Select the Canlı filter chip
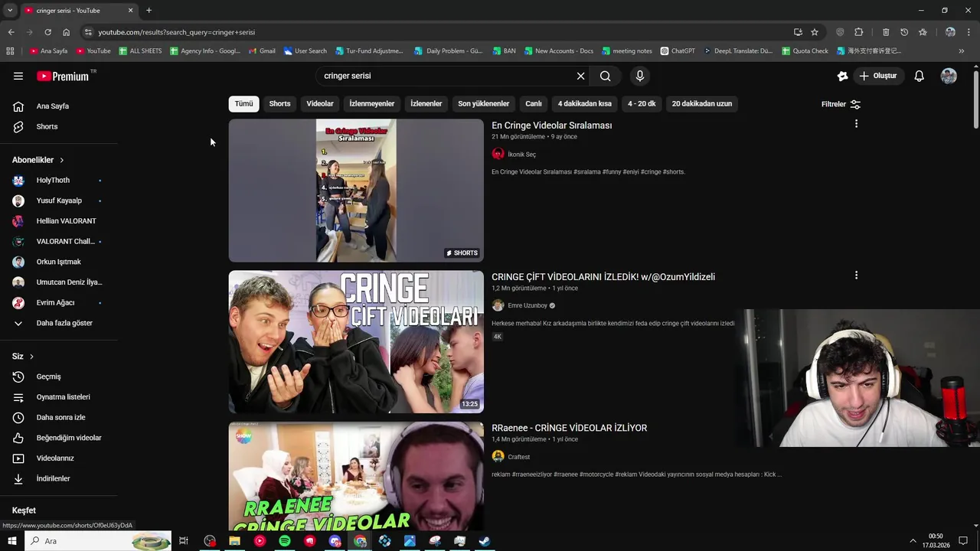Viewport: 980px width, 551px height. coord(534,104)
